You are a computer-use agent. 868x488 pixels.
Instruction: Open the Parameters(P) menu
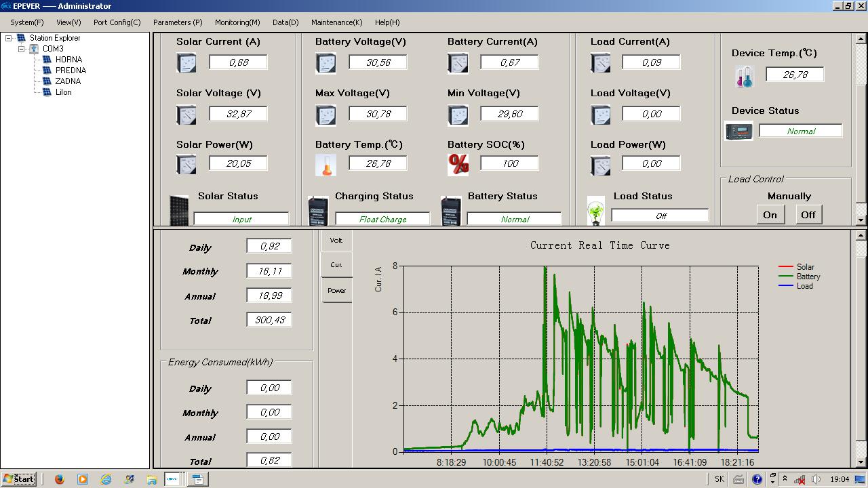tap(178, 22)
